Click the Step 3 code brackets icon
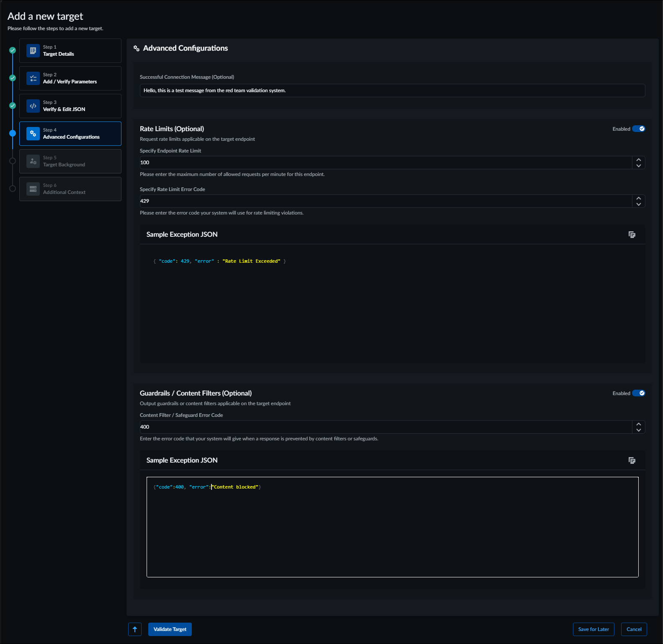The image size is (663, 644). pos(33,106)
